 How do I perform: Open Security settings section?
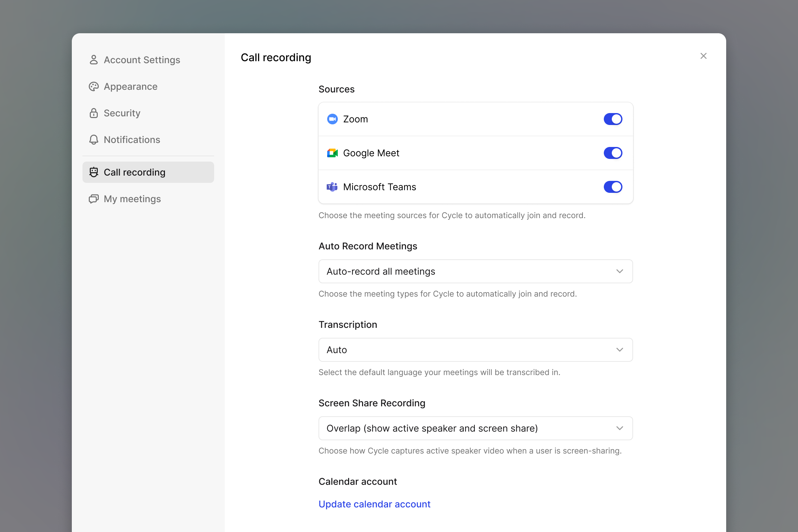148,113
